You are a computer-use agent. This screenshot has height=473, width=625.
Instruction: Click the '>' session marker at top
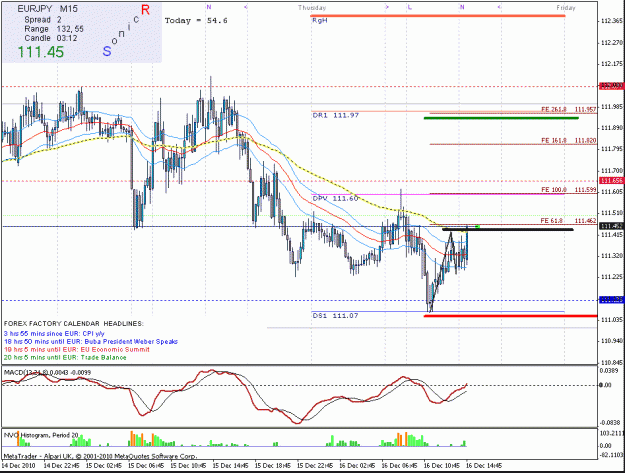point(387,7)
